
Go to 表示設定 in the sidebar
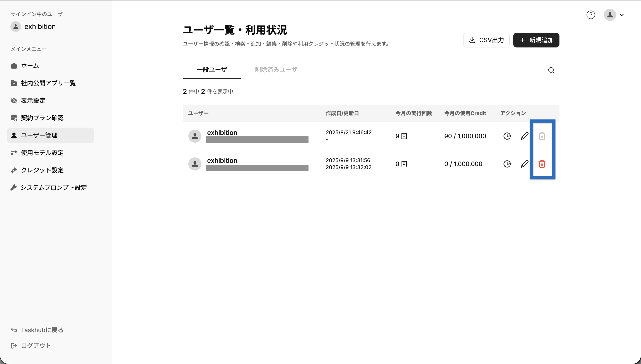(33, 101)
